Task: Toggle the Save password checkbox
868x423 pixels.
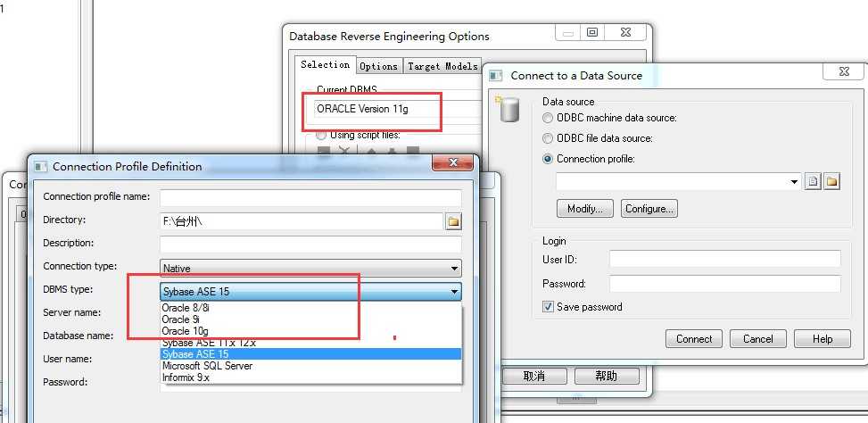Action: pyautogui.click(x=548, y=307)
